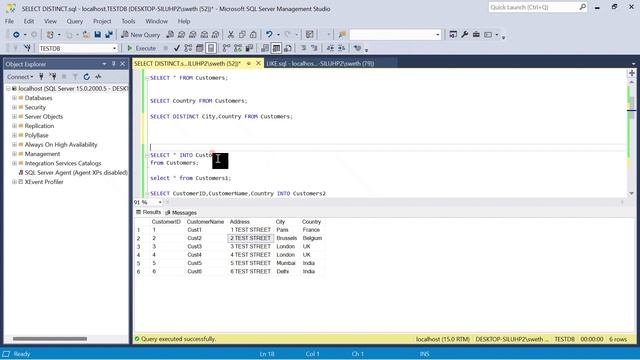This screenshot has height=360, width=640.
Task: Click the Results to File icon
Action: (x=288, y=48)
